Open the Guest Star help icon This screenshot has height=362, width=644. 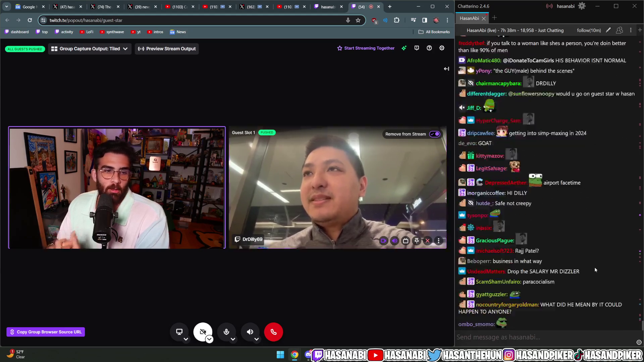click(x=429, y=48)
